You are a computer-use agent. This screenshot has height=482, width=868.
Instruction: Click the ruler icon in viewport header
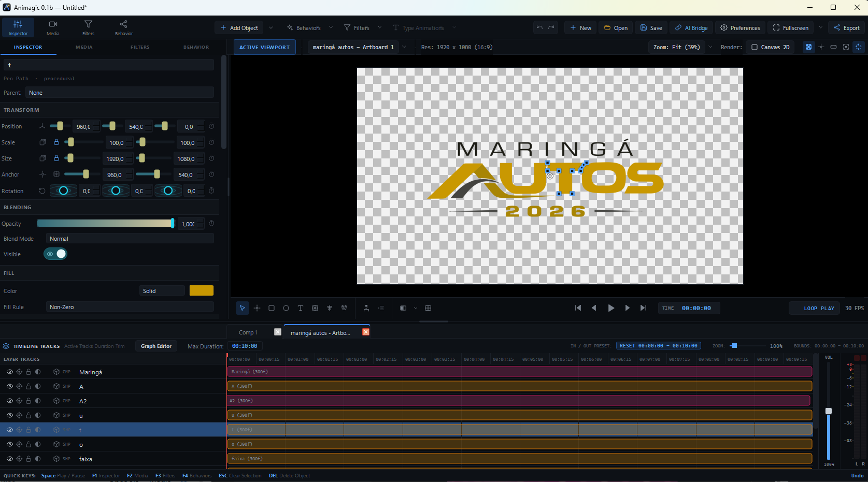[x=833, y=47]
